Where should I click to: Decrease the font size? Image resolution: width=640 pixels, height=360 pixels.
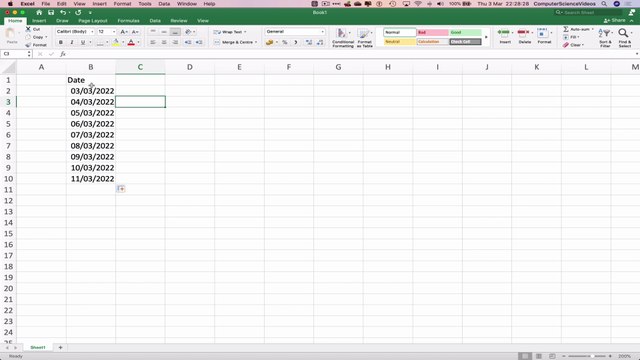135,32
